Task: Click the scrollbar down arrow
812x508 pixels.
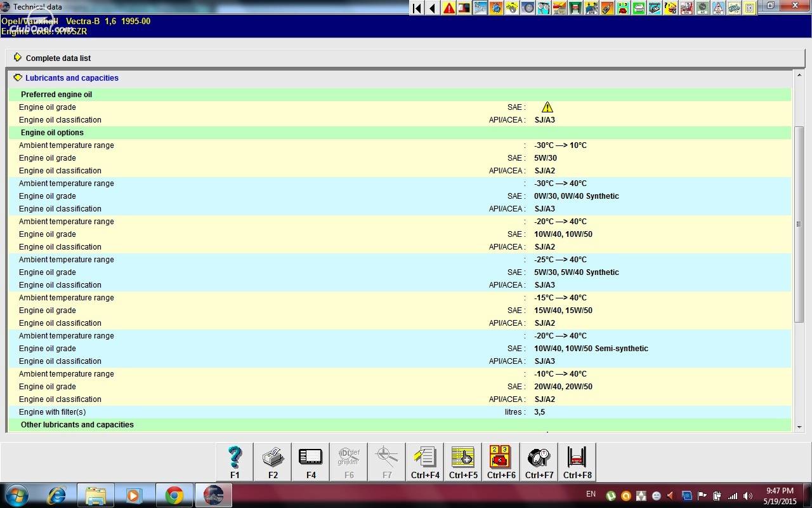Action: pyautogui.click(x=799, y=427)
